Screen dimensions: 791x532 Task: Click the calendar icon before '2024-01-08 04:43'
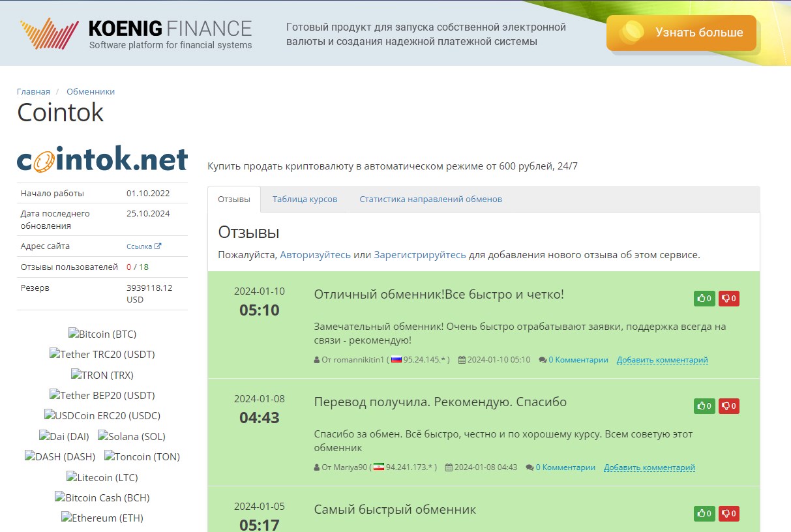449,467
